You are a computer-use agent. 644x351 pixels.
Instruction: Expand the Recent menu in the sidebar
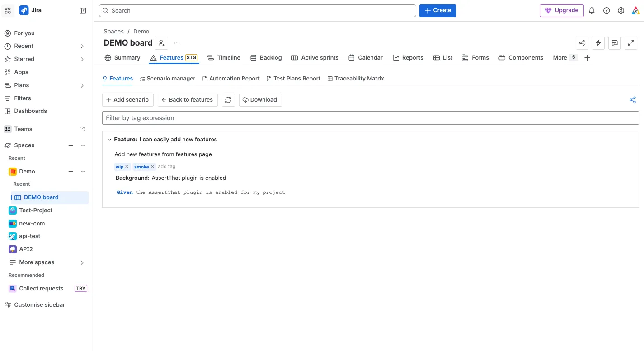click(82, 46)
